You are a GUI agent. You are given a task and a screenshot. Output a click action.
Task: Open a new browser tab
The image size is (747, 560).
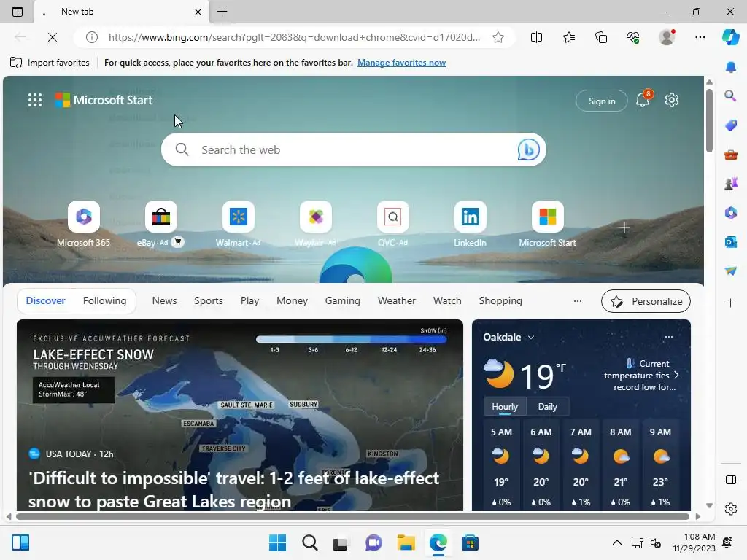click(222, 12)
